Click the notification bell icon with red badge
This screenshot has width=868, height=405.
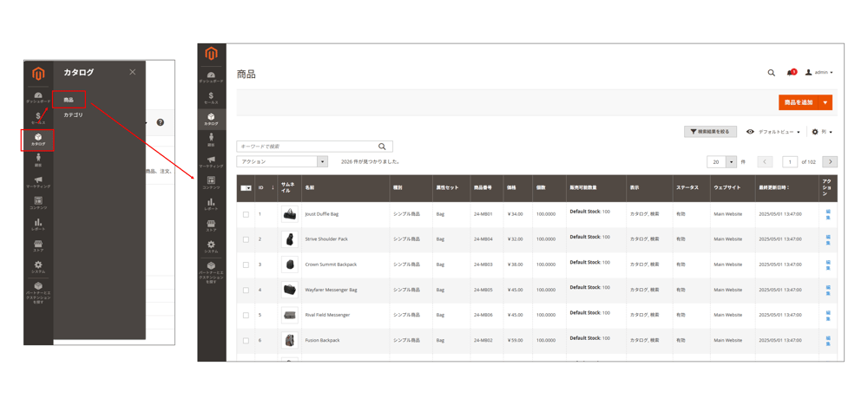coord(791,73)
